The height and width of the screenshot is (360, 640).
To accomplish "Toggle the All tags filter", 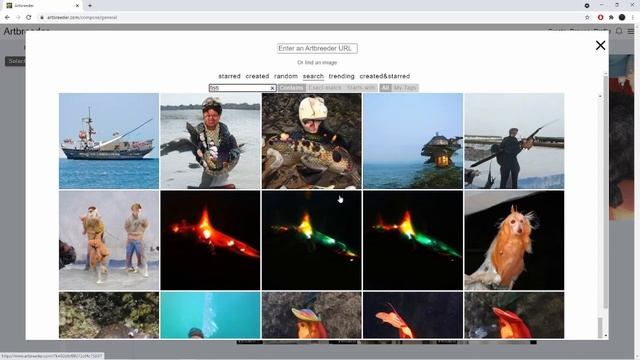I will click(x=385, y=88).
